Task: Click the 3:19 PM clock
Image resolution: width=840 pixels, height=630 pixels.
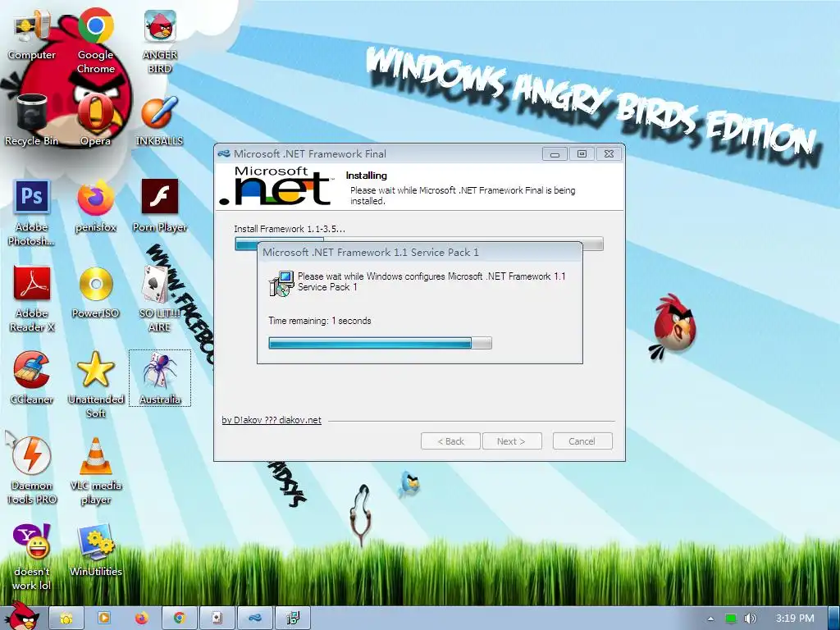Action: point(795,619)
